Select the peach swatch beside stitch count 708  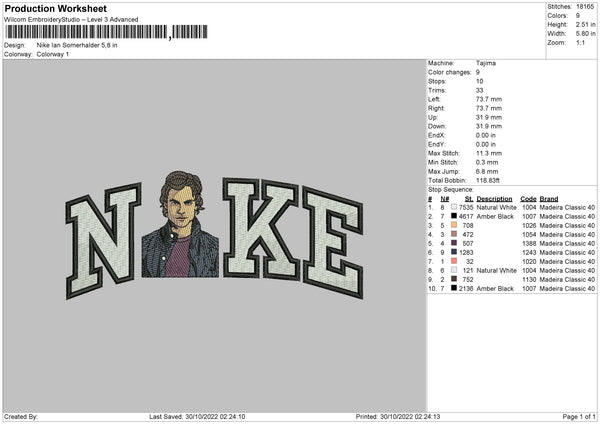point(454,225)
